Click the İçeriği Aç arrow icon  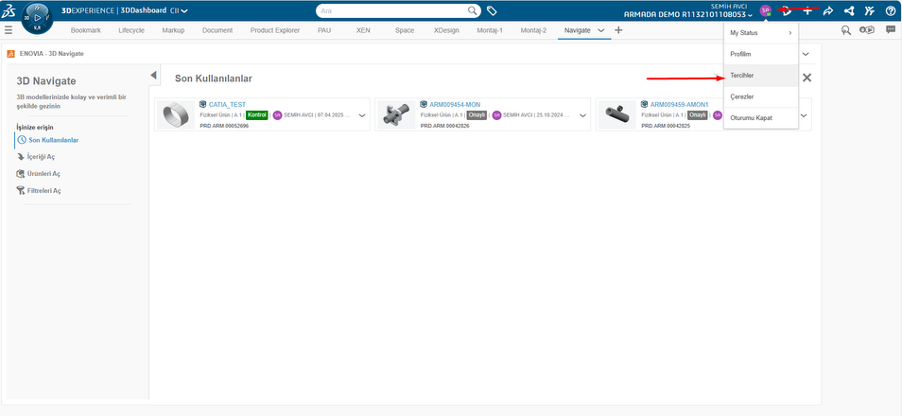[21, 157]
